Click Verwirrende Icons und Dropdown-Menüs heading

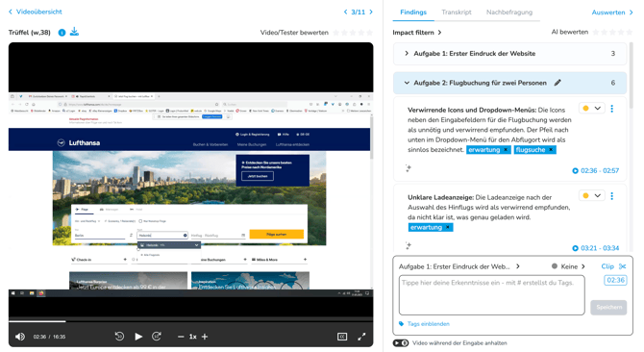(x=472, y=110)
